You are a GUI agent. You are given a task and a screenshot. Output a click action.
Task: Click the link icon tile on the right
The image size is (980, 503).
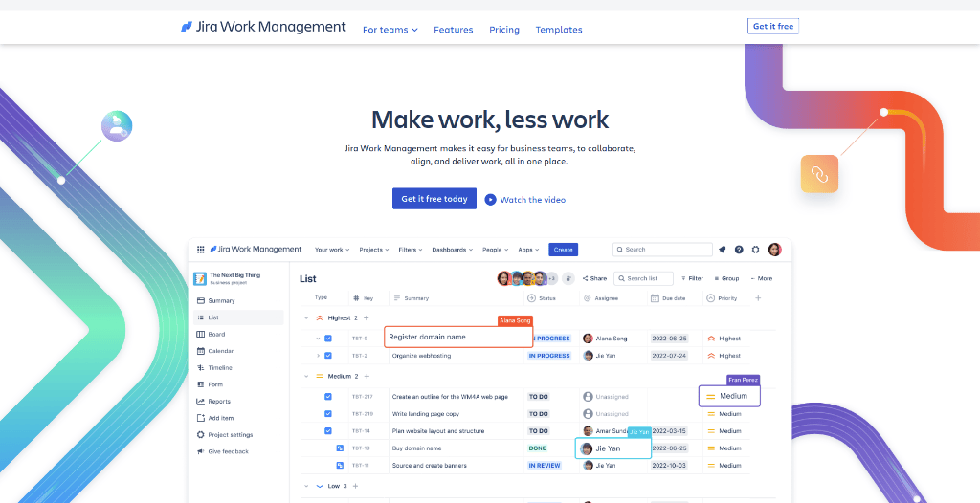pyautogui.click(x=819, y=174)
